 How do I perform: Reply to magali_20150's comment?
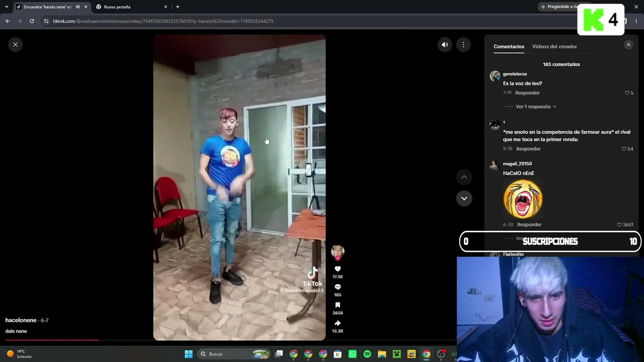pos(529,225)
